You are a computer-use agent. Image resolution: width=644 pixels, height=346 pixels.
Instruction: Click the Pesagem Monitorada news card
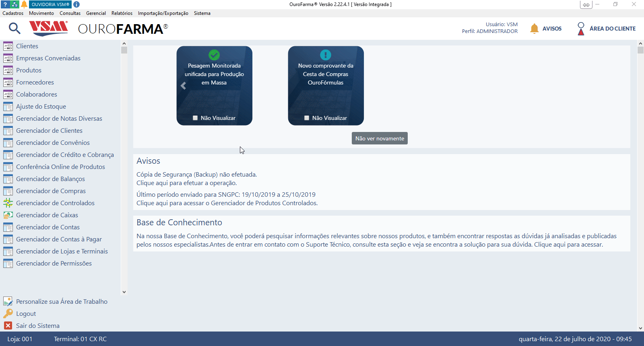215,86
